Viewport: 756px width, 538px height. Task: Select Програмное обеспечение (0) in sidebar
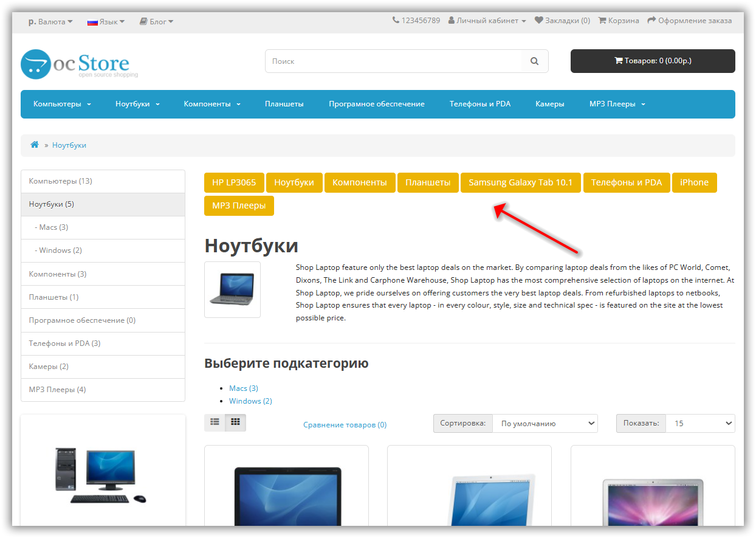pyautogui.click(x=103, y=320)
